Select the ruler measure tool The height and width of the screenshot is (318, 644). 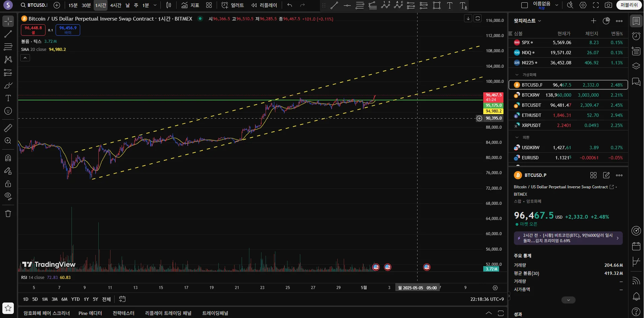[8, 128]
